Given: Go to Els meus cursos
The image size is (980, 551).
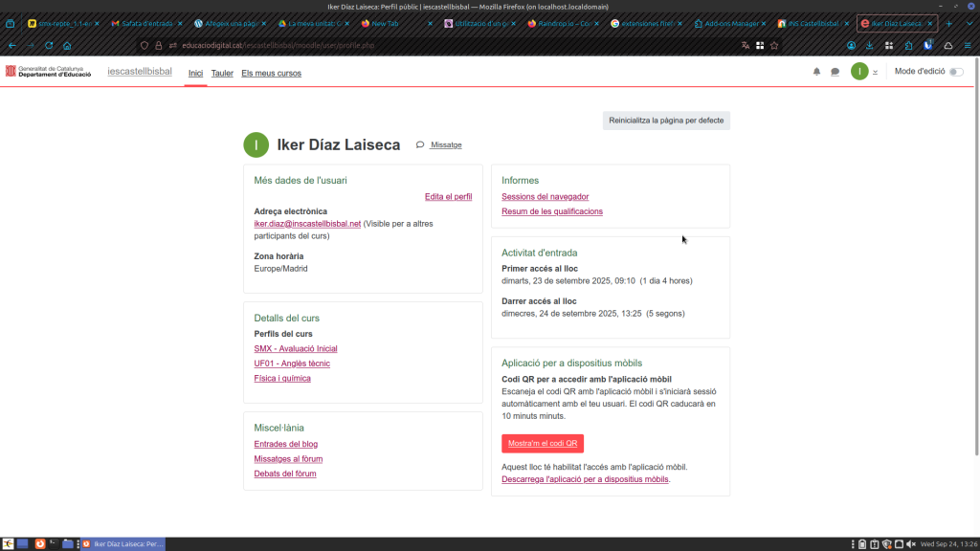Looking at the screenshot, I should pos(271,73).
